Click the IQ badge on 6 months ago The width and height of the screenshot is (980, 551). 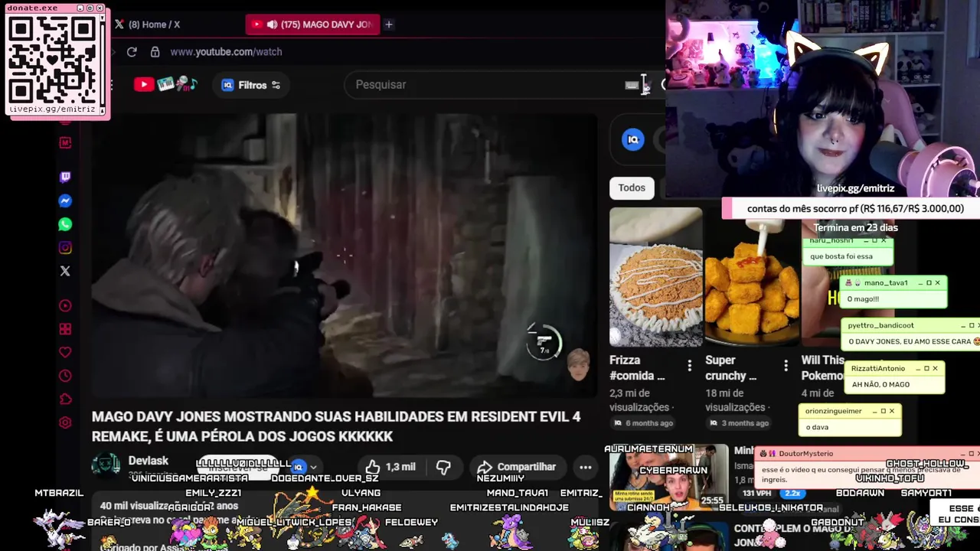tap(617, 423)
